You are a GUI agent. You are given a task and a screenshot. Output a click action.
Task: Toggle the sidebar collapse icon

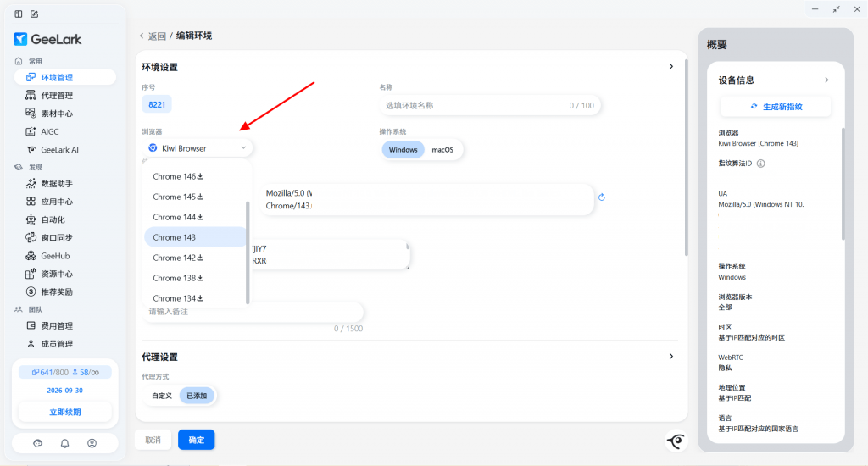pos(19,14)
